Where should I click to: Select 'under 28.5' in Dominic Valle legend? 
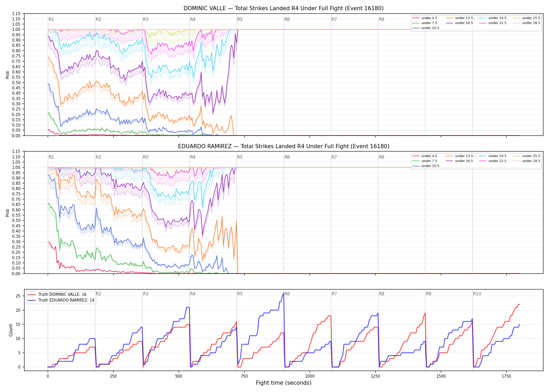coord(527,23)
